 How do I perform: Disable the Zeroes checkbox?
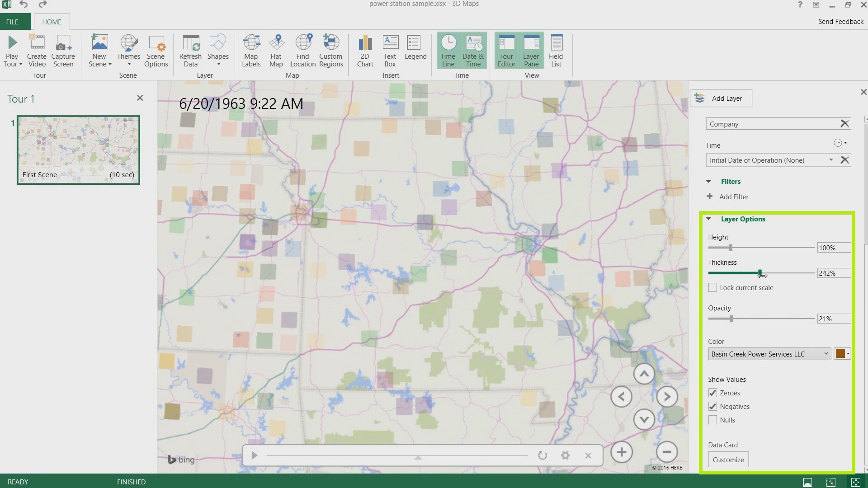point(712,393)
